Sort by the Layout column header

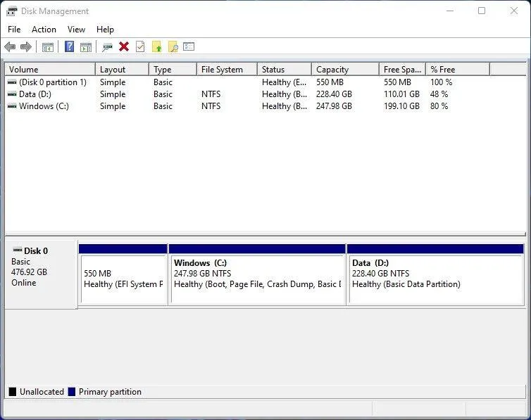123,70
